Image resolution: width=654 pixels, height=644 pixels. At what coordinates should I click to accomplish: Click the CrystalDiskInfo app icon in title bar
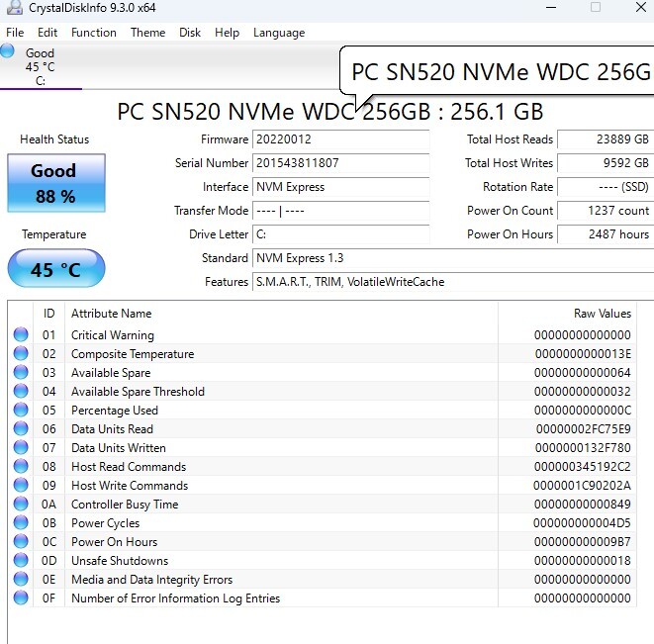[x=11, y=8]
